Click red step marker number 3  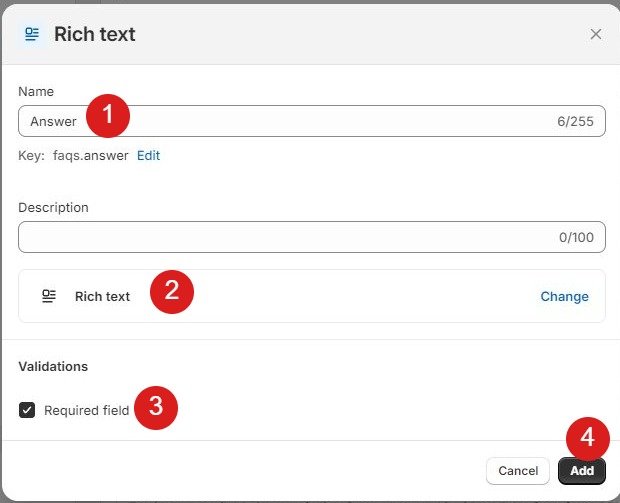[155, 407]
